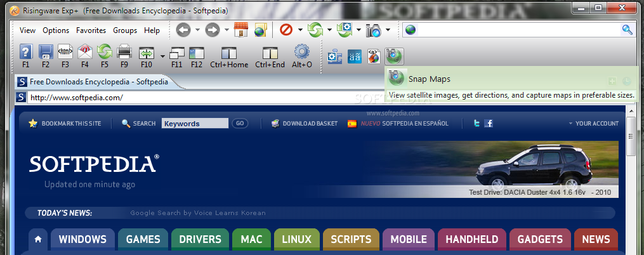Click the URL address bar field

click(206, 98)
